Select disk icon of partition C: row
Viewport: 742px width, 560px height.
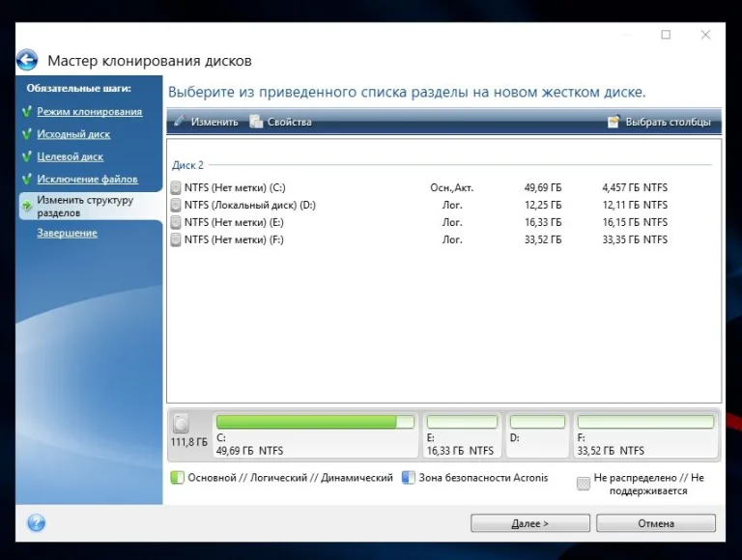pos(176,187)
